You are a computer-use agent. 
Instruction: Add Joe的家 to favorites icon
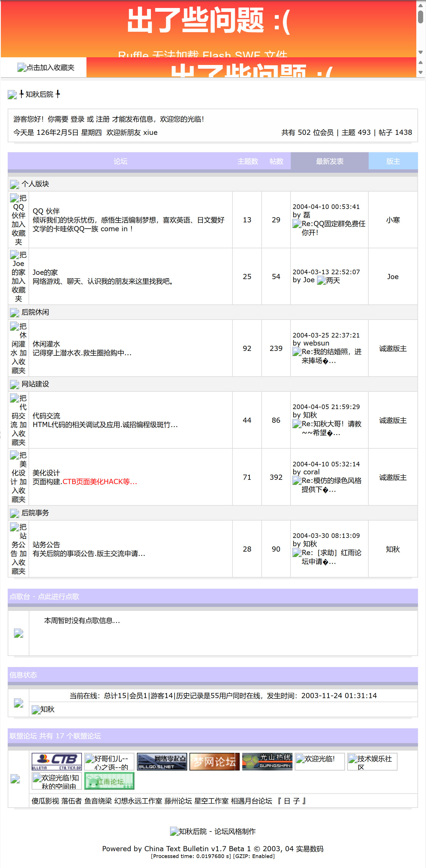[x=19, y=276]
